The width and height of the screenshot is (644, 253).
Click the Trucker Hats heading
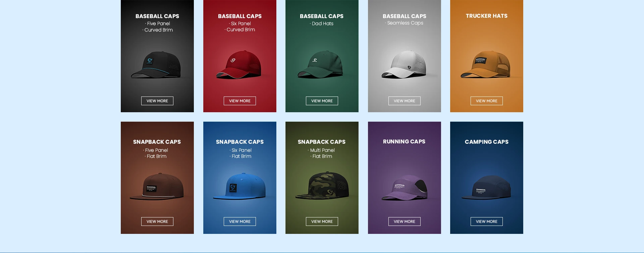pyautogui.click(x=486, y=16)
